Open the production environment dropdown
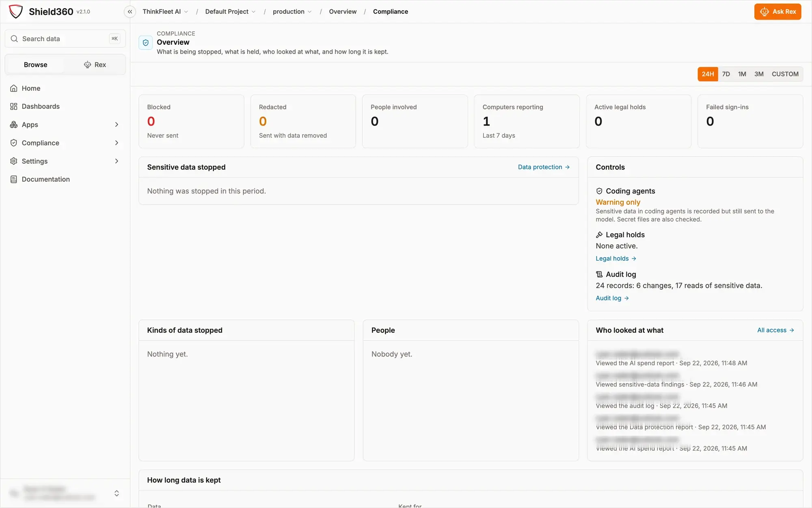The width and height of the screenshot is (812, 508). pos(292,12)
